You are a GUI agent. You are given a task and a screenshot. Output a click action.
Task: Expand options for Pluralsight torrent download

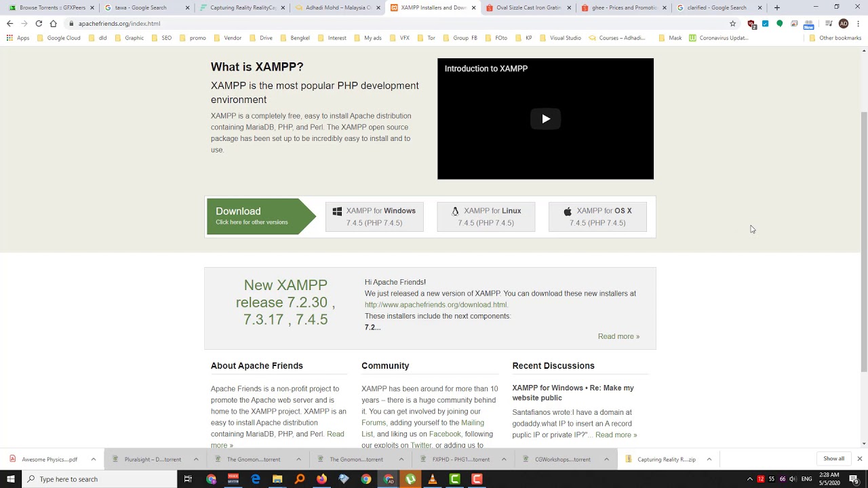[196, 459]
